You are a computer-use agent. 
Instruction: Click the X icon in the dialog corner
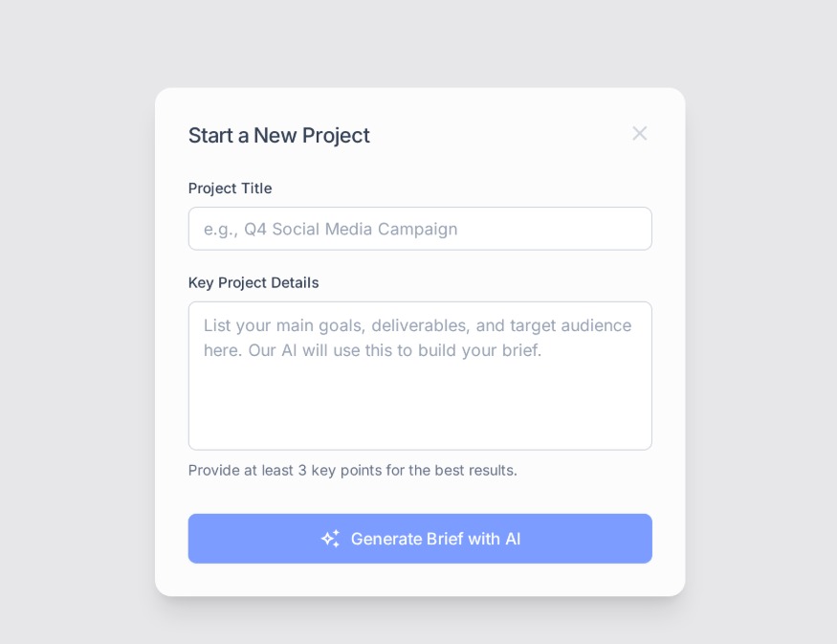point(640,134)
